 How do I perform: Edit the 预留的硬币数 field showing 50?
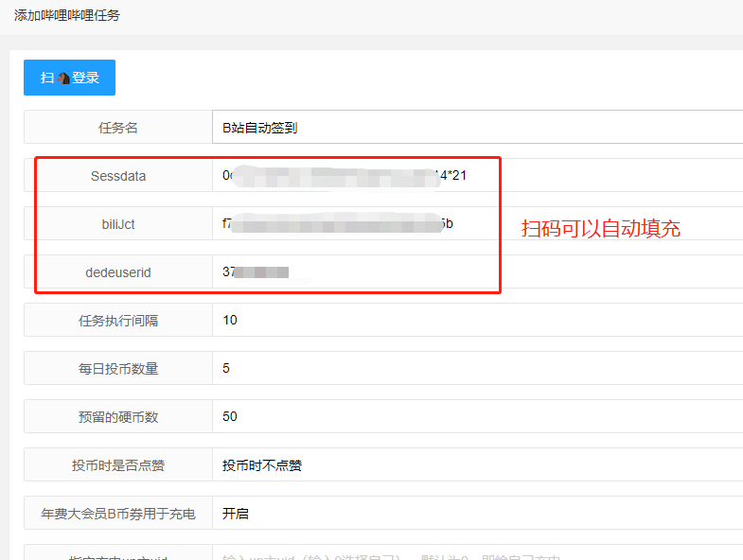478,417
